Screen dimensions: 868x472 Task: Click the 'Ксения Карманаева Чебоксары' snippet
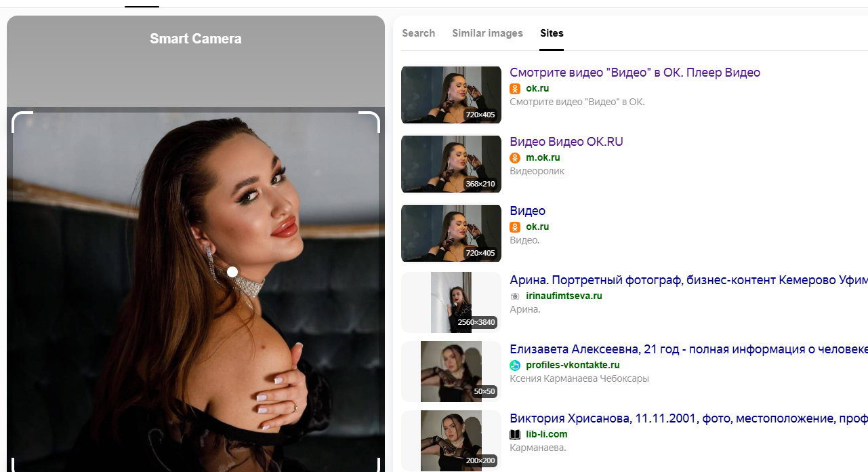coord(579,379)
